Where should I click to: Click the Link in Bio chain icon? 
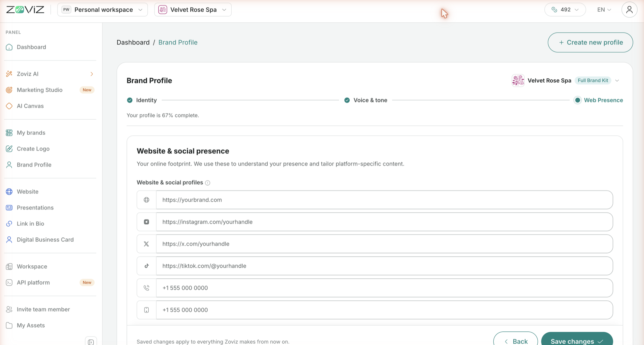[9, 224]
